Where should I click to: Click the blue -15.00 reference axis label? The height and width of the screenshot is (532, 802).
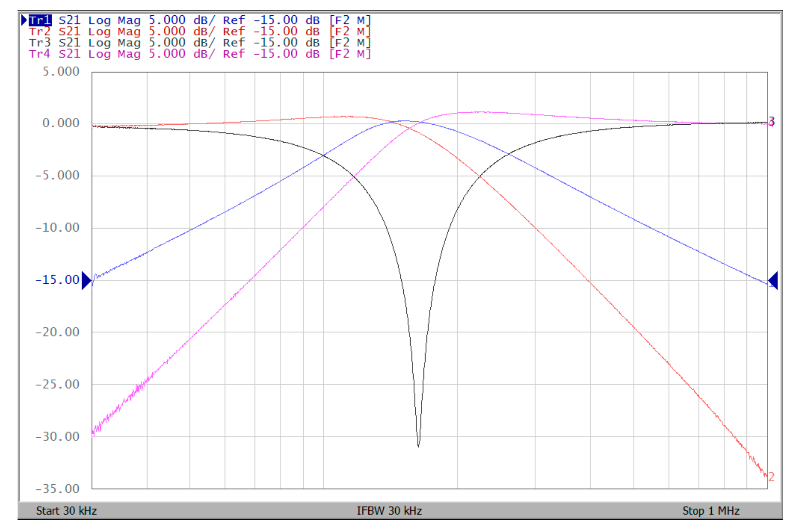[x=57, y=280]
